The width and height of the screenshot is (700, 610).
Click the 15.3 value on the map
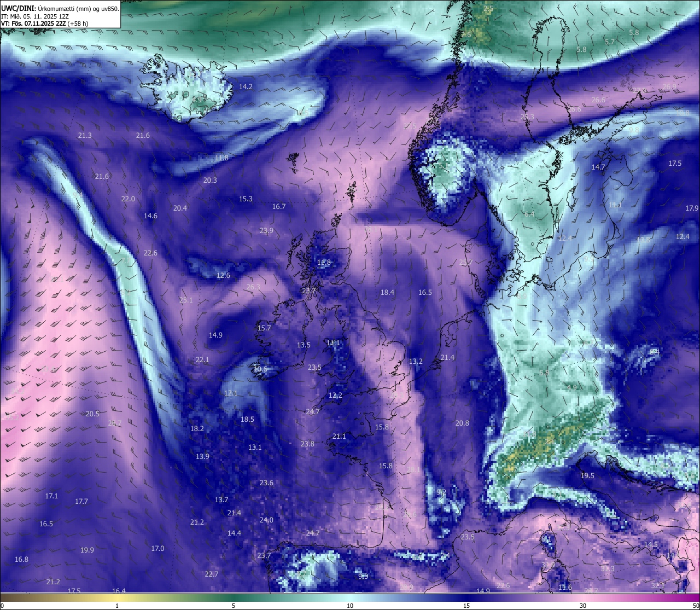246,199
